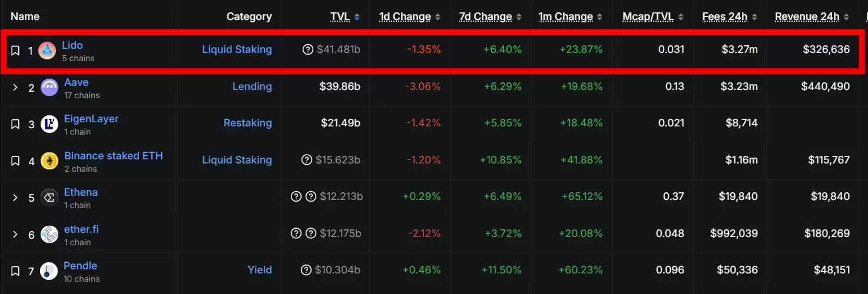Click the Aave ghost logo icon

49,88
